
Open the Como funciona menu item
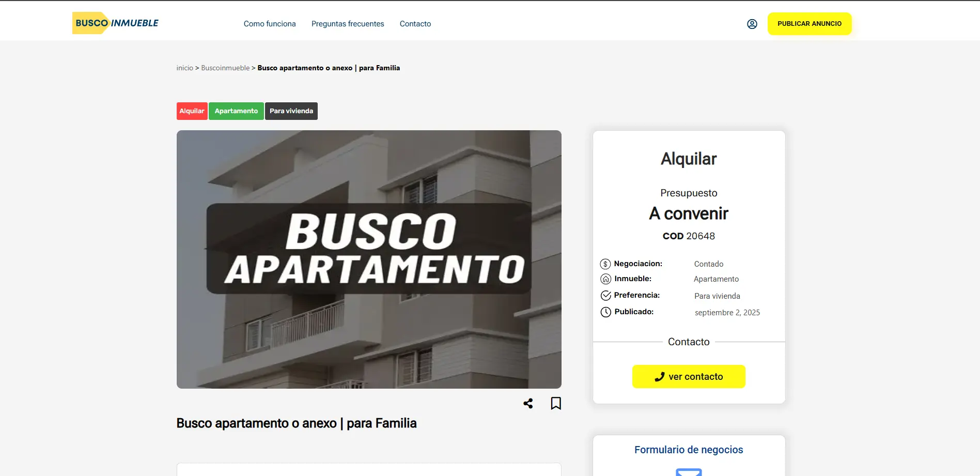click(270, 24)
